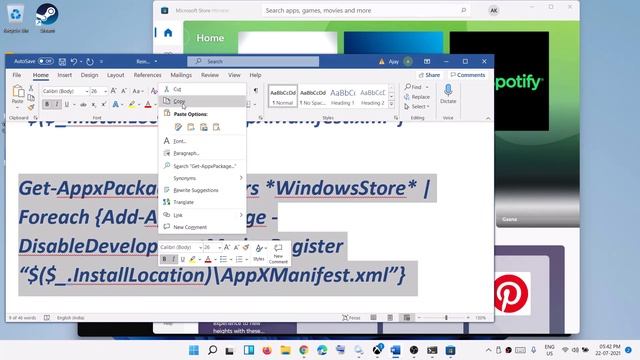The height and width of the screenshot is (360, 640).
Task: Click the Comments button in Word
Action: (x=467, y=75)
